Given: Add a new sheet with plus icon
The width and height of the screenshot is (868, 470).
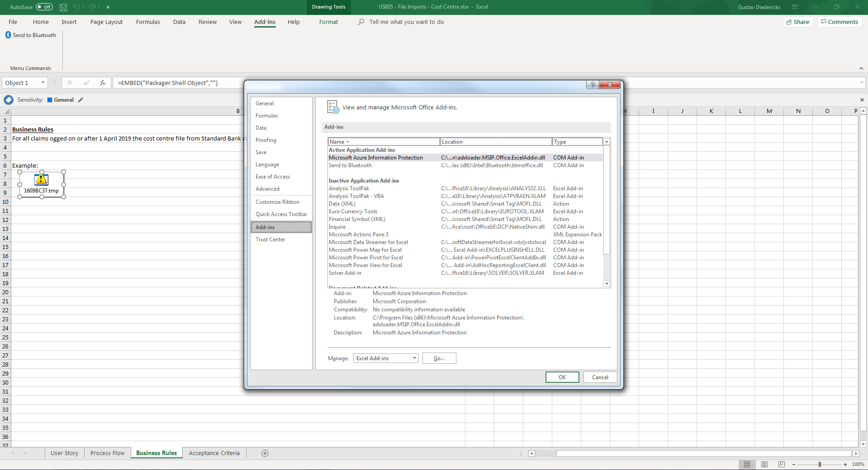Looking at the screenshot, I should click(x=265, y=453).
